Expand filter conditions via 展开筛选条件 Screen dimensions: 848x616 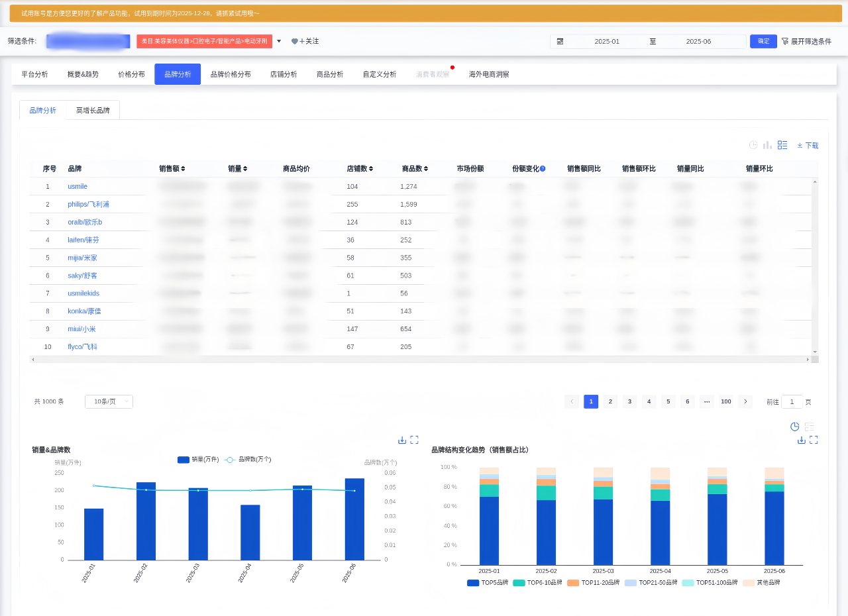tap(811, 41)
